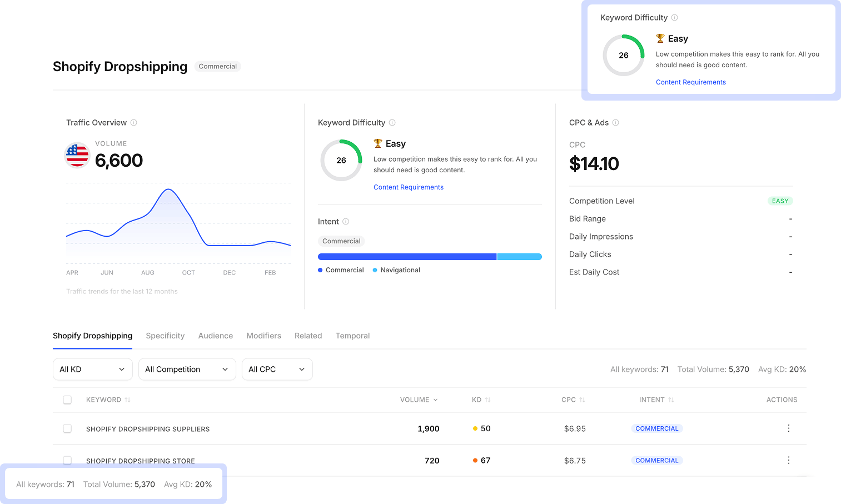Screen dimensions: 841x504
Task: Open actions menu for Shopify Dropshipping Store row
Action: (788, 460)
